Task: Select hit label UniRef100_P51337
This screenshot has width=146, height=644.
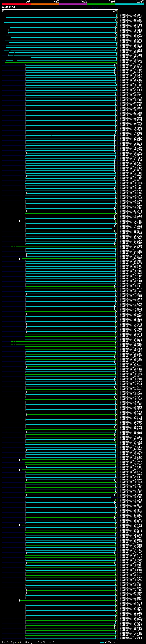Action: pyautogui.click(x=131, y=85)
